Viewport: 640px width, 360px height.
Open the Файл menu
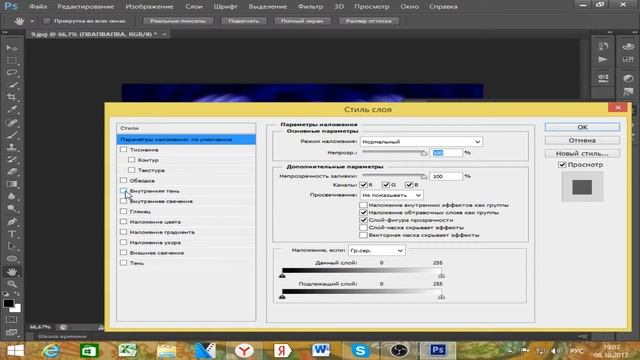click(38, 7)
